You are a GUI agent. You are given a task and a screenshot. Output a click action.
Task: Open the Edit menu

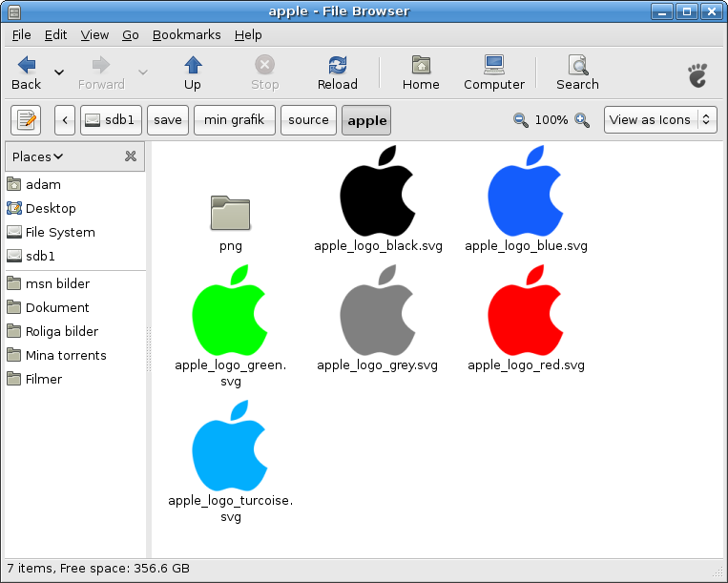55,34
